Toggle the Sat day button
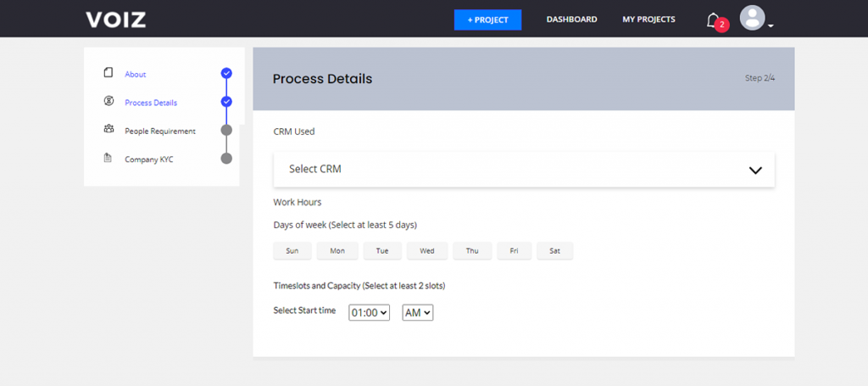The height and width of the screenshot is (386, 868). click(554, 251)
